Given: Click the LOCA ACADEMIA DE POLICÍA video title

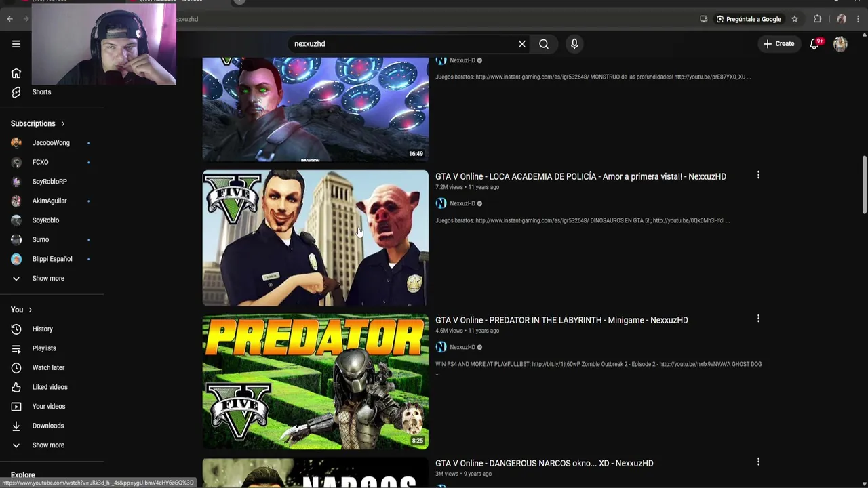Looking at the screenshot, I should coord(580,176).
